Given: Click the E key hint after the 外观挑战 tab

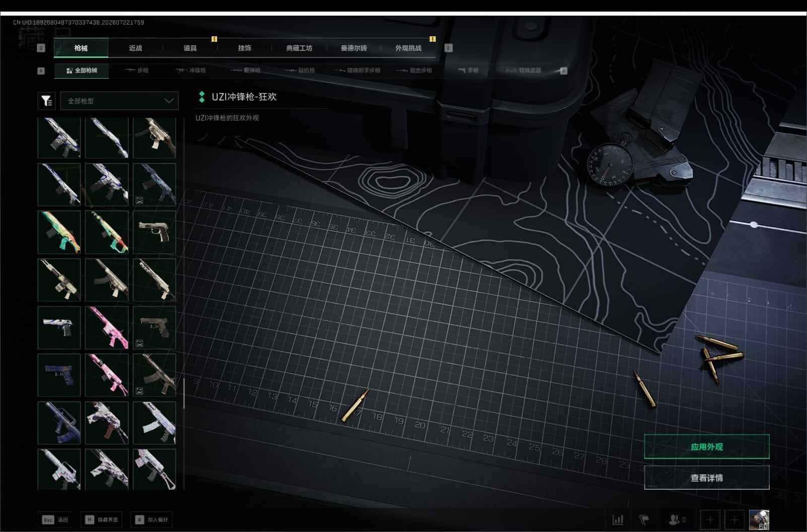Looking at the screenshot, I should pyautogui.click(x=448, y=48).
